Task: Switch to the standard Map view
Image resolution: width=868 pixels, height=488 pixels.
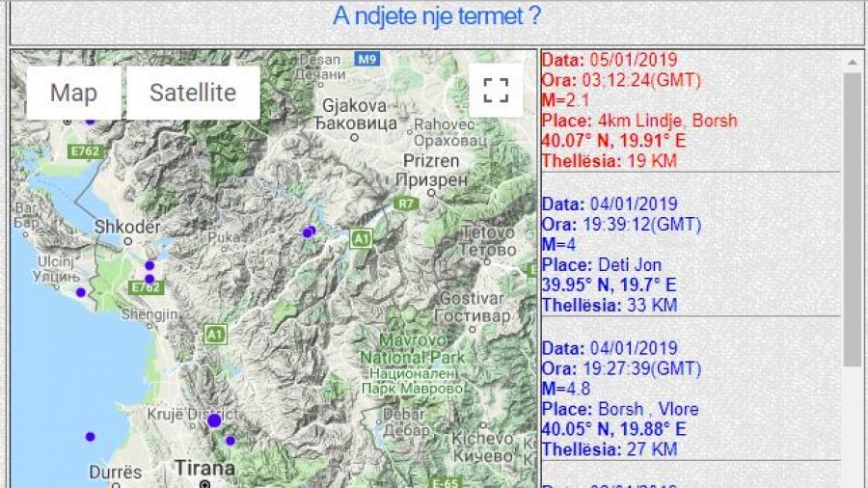Action: click(x=73, y=93)
